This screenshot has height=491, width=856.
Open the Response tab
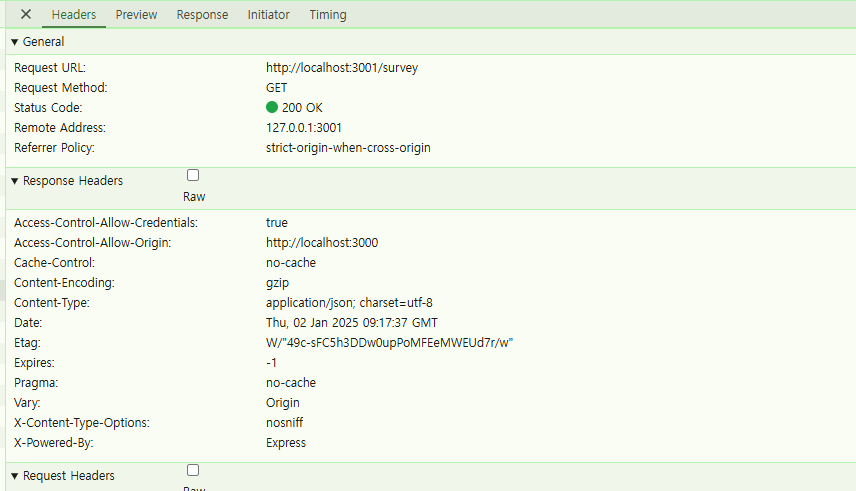[202, 15]
